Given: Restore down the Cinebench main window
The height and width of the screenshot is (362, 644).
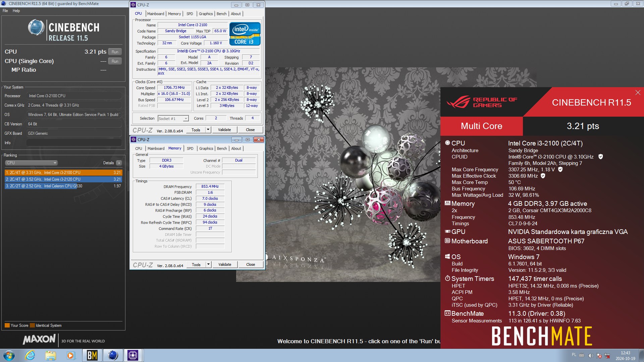Looking at the screenshot, I should pos(627,4).
